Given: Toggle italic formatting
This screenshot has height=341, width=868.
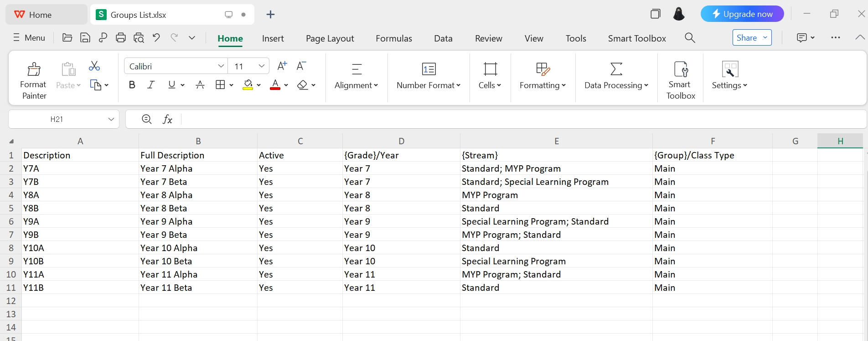Looking at the screenshot, I should pyautogui.click(x=151, y=85).
